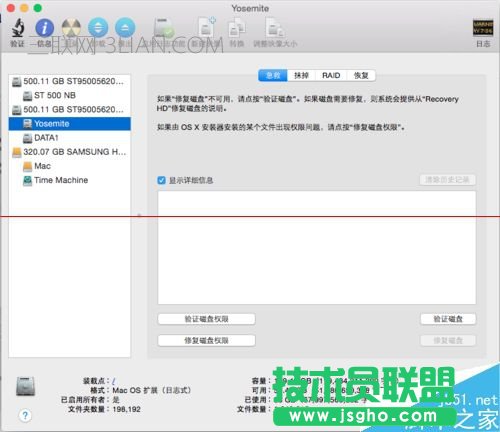Viewport: 500px width, 432px height.
Task: Click the Resize Image toolbar icon
Action: tap(275, 28)
